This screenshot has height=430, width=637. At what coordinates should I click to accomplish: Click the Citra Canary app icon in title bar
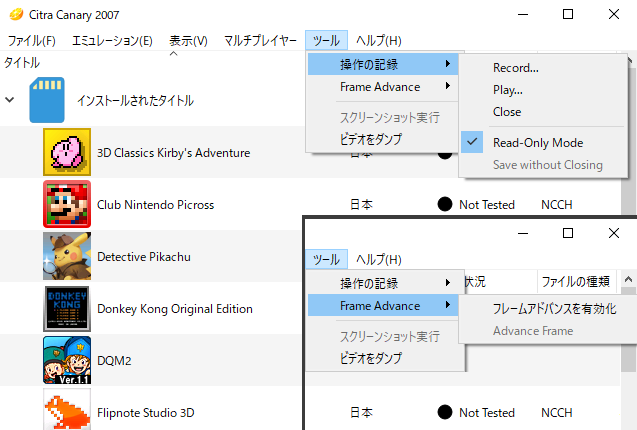[x=16, y=15]
